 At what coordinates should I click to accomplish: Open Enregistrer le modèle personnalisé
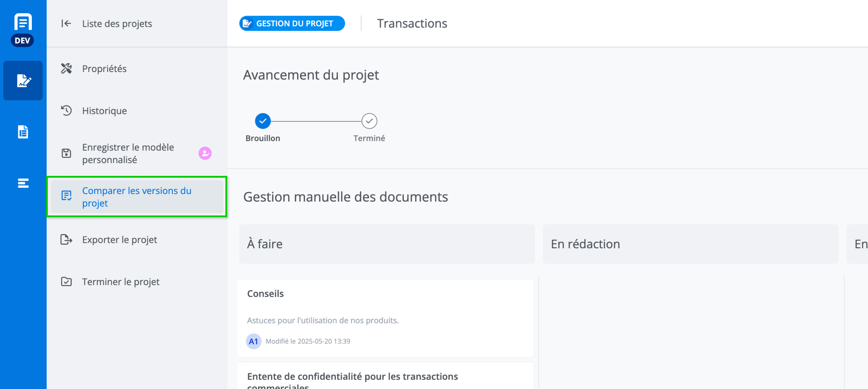(128, 153)
